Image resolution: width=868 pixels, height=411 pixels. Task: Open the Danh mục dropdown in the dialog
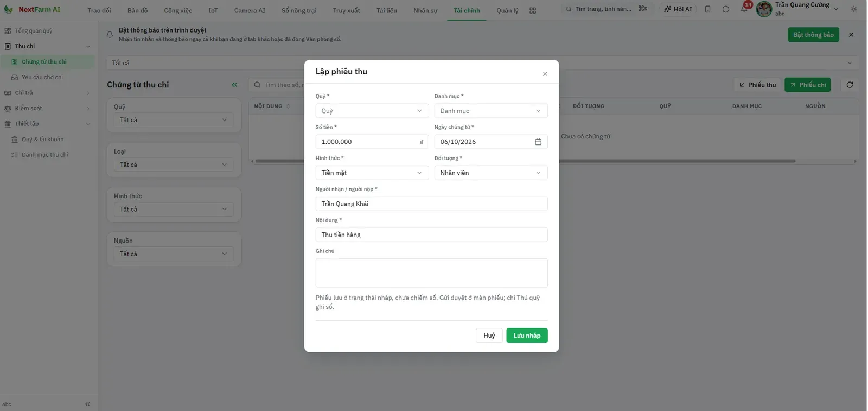point(490,111)
